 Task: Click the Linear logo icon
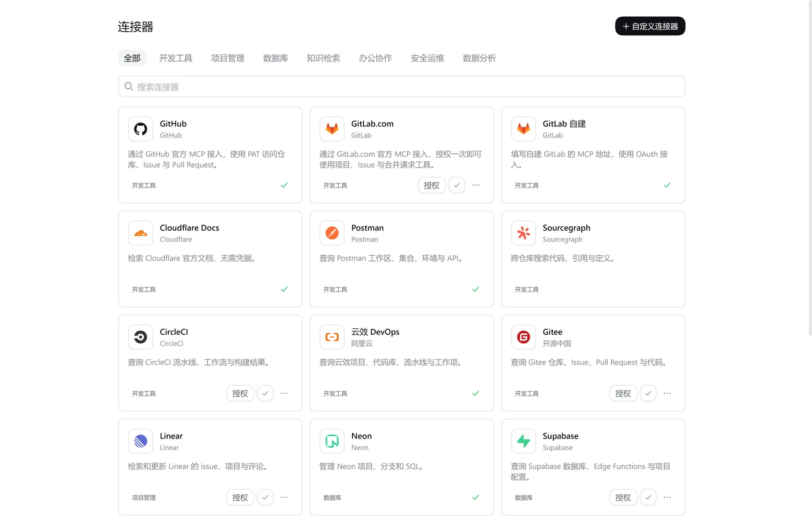point(140,441)
